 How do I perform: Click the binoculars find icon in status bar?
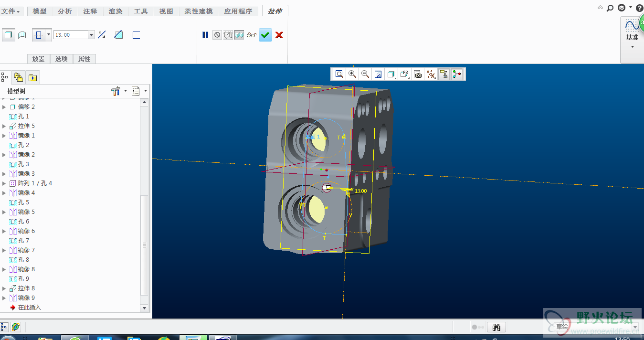pos(497,327)
